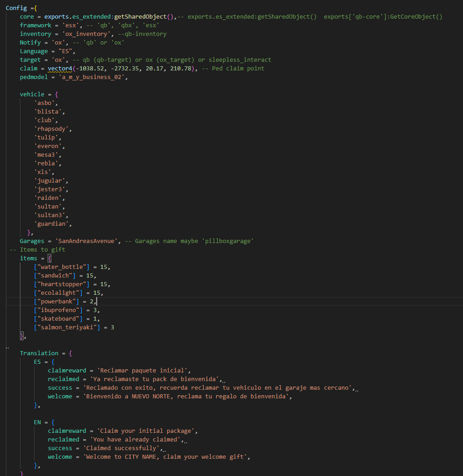
Task: Click the 'rhapsody' vehicle entry
Action: click(x=51, y=129)
